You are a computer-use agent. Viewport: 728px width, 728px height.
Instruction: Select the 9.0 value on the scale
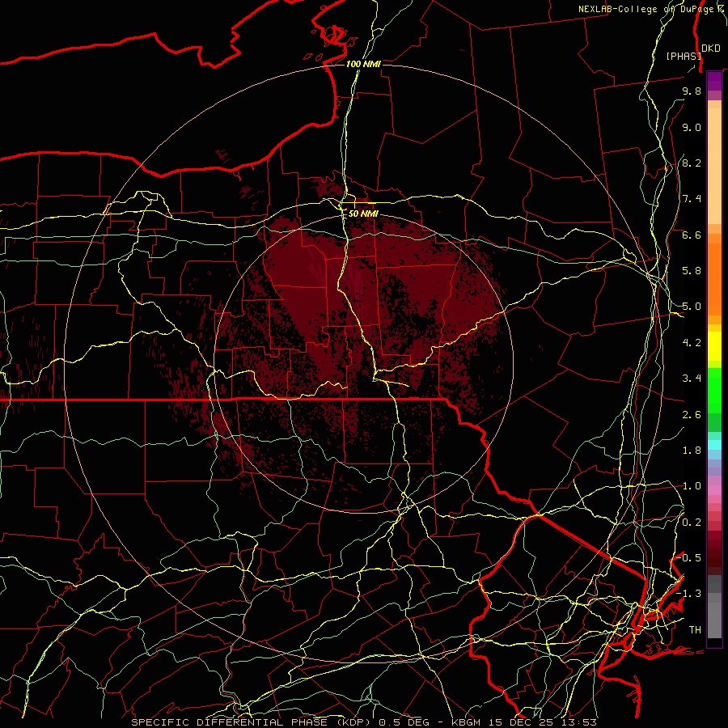tap(692, 127)
